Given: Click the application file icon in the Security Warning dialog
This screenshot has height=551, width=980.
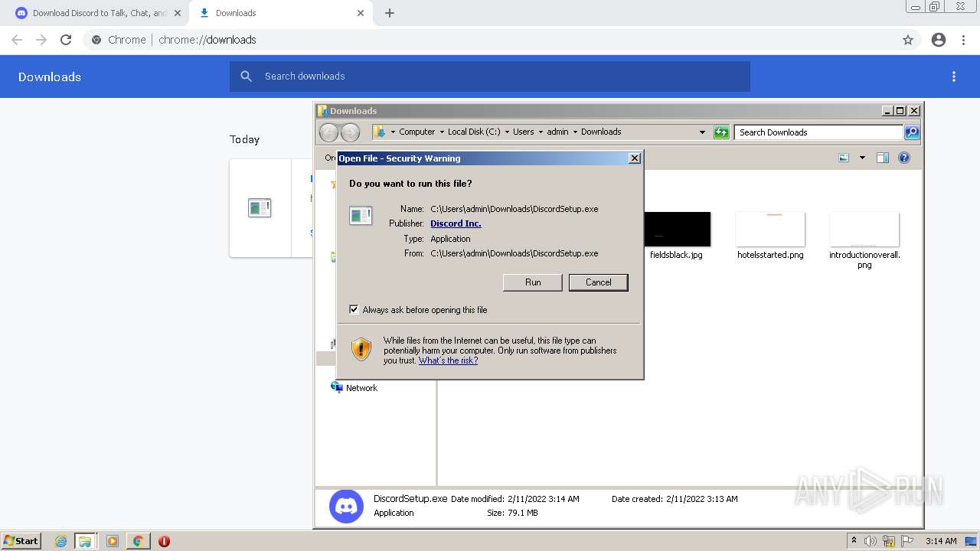Looking at the screenshot, I should coord(361,216).
